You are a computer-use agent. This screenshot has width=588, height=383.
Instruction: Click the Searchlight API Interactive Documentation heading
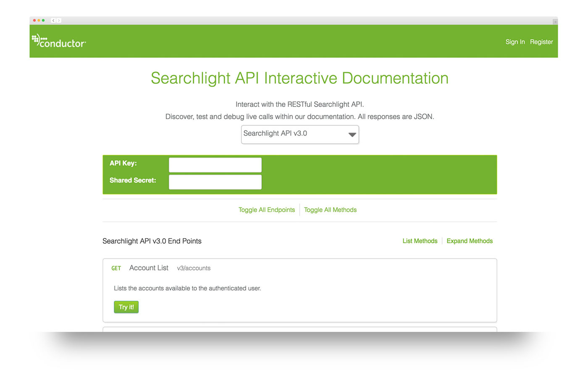tap(300, 78)
